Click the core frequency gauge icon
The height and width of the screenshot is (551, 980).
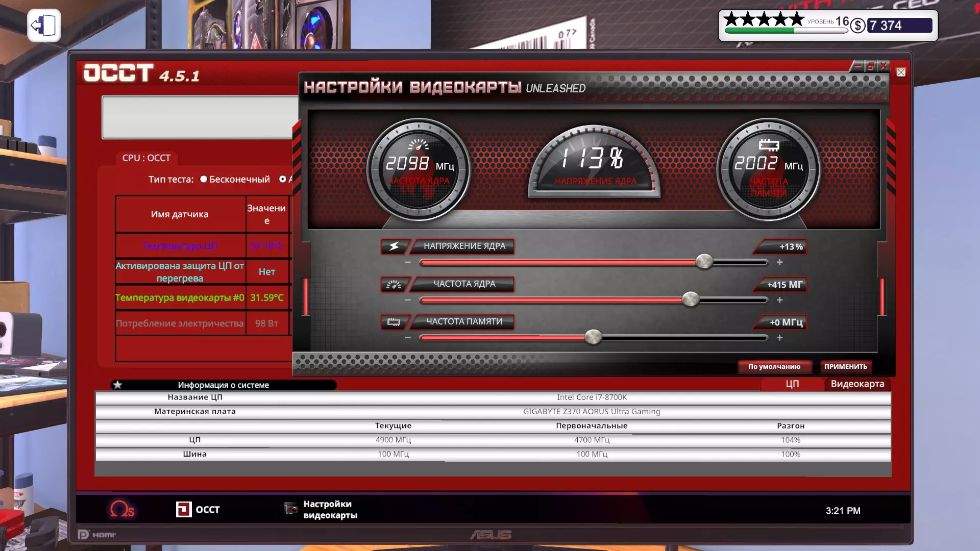pyautogui.click(x=394, y=284)
